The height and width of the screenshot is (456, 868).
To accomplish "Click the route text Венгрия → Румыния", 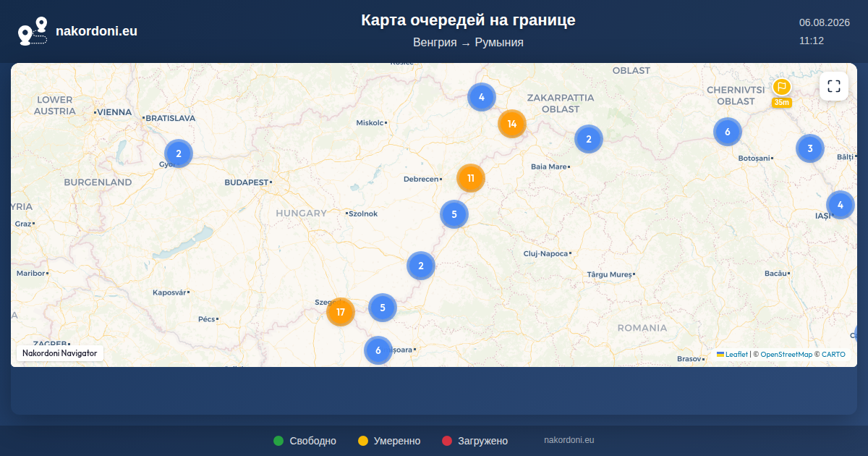I will tap(469, 43).
